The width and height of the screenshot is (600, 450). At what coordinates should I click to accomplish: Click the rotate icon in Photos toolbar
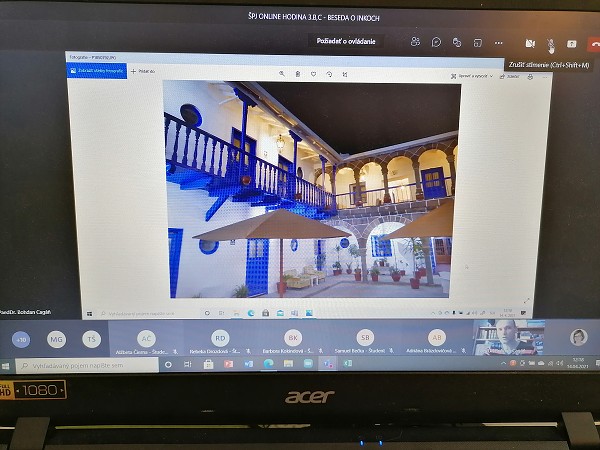point(329,74)
